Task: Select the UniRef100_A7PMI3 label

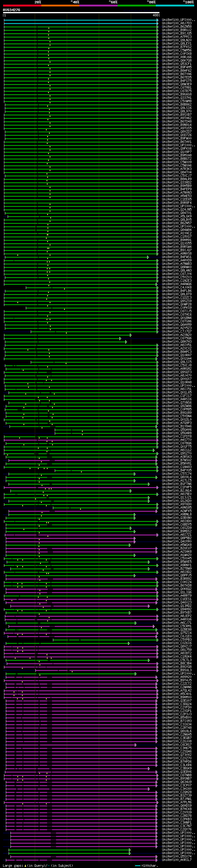Action: tap(177, 37)
